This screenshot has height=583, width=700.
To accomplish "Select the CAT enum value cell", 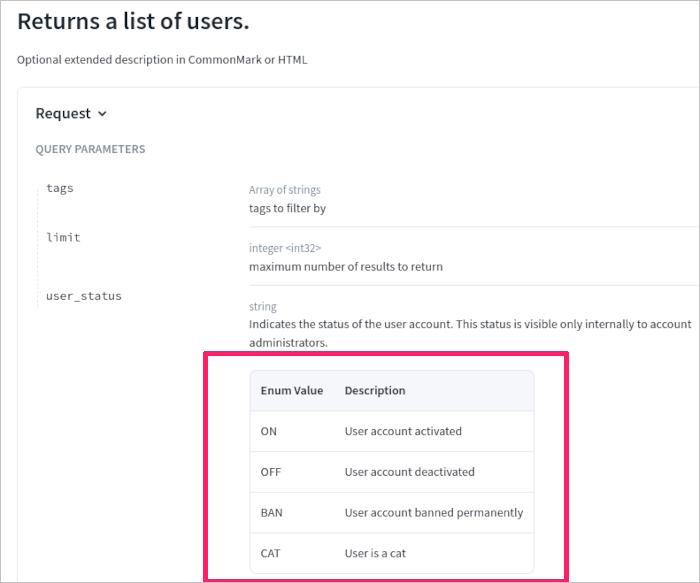I will (x=272, y=553).
